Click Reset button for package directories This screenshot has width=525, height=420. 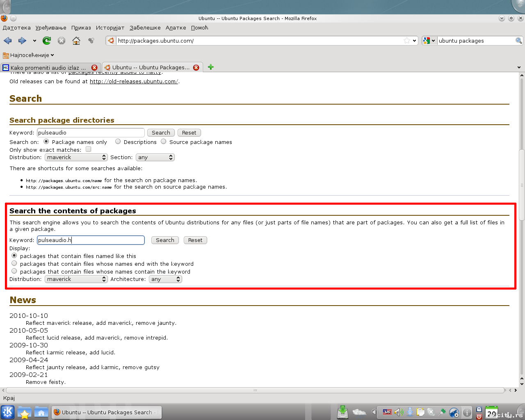tap(189, 133)
